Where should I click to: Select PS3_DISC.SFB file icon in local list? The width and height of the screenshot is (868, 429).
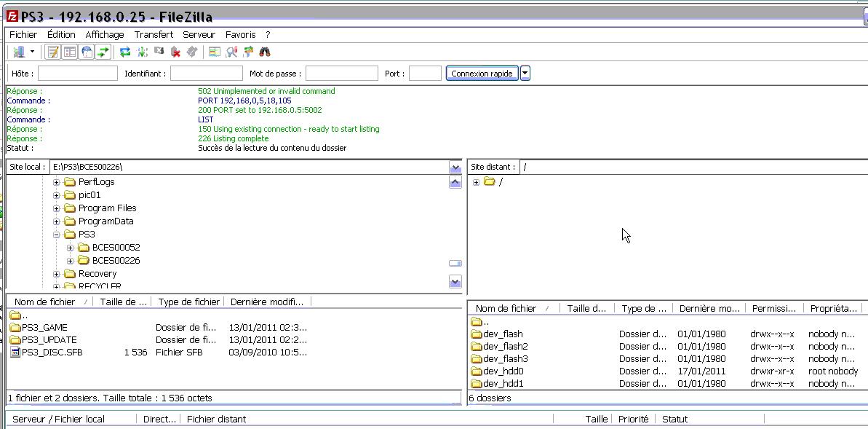tap(15, 352)
